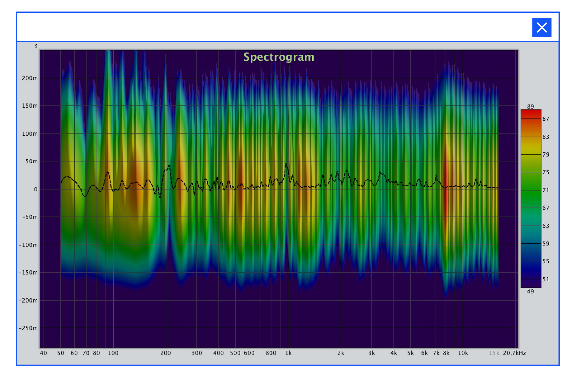The width and height of the screenshot is (575, 392).
Task: Click the Spectrogram title text
Action: 279,57
